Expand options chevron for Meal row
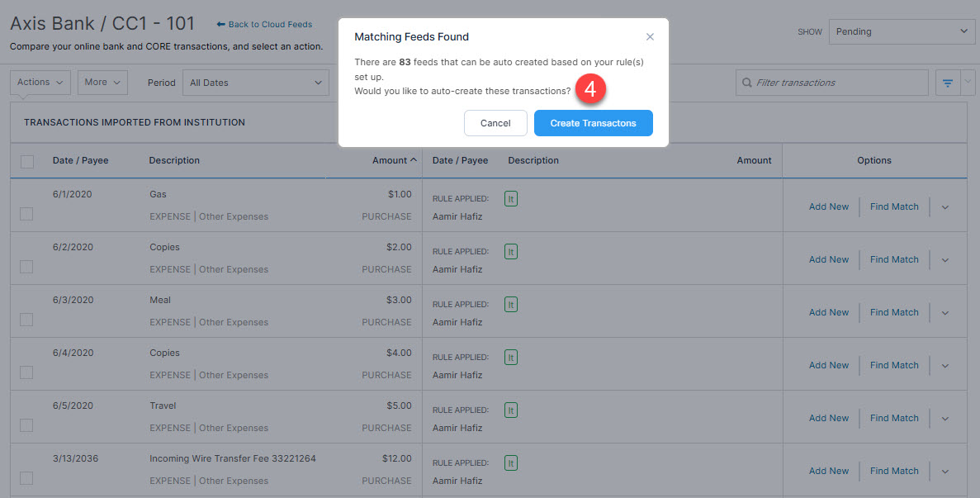980x498 pixels. click(x=945, y=313)
